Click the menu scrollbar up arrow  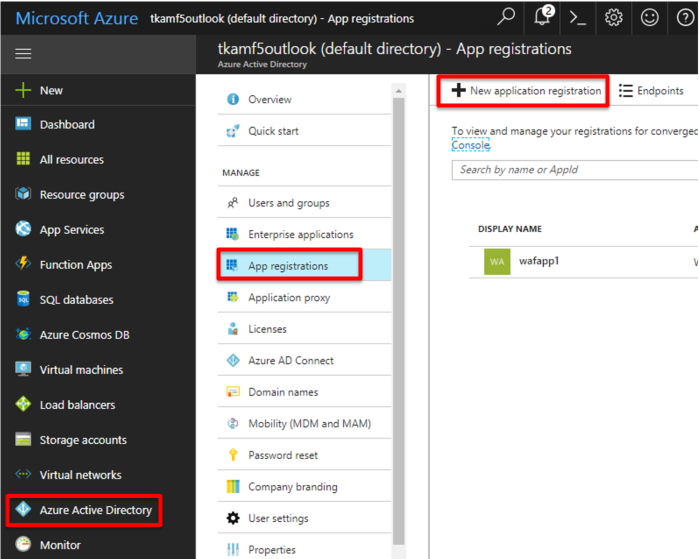(x=399, y=91)
